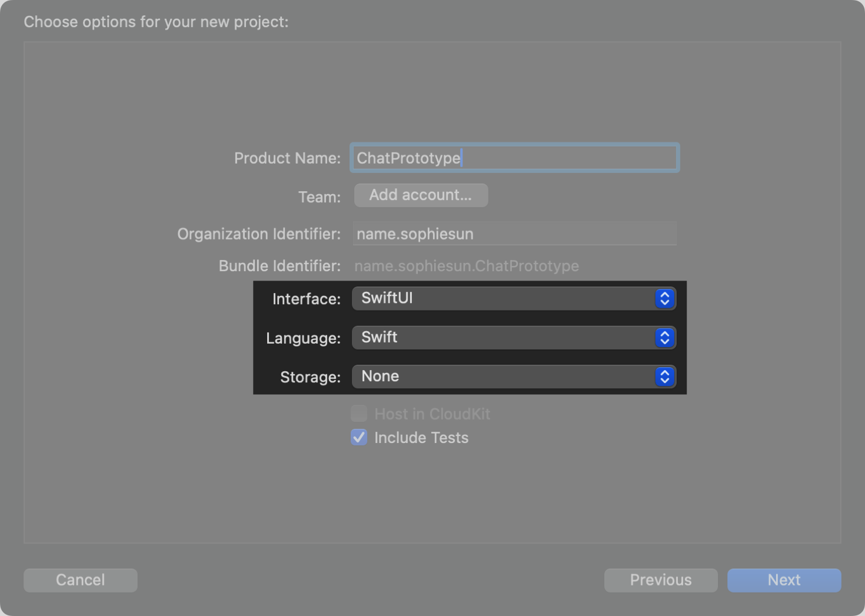
Task: Edit the Organization Identifier field
Action: click(514, 234)
